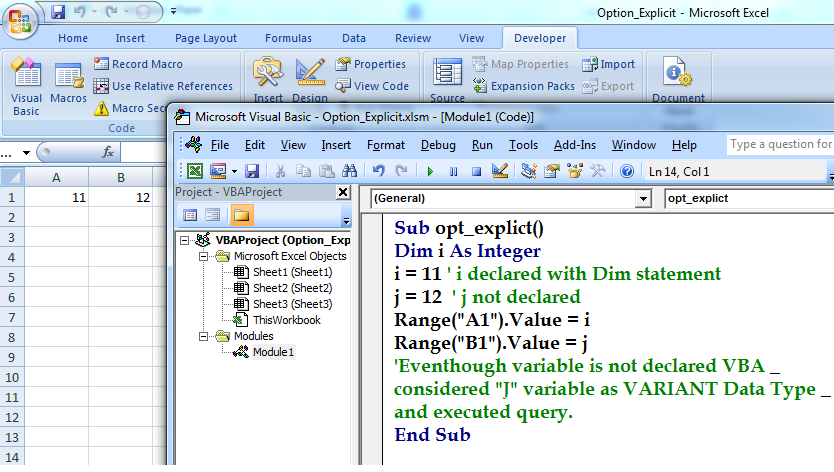Click Save icon in VBA toolbar
Viewport: 834px width, 472px height.
[x=252, y=171]
